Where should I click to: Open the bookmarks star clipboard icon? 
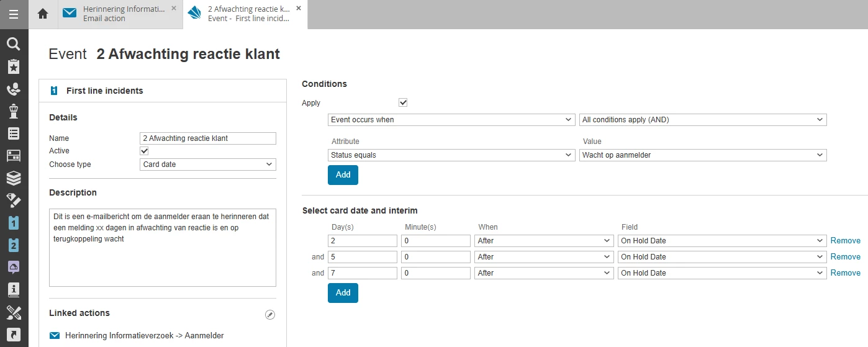tap(14, 67)
